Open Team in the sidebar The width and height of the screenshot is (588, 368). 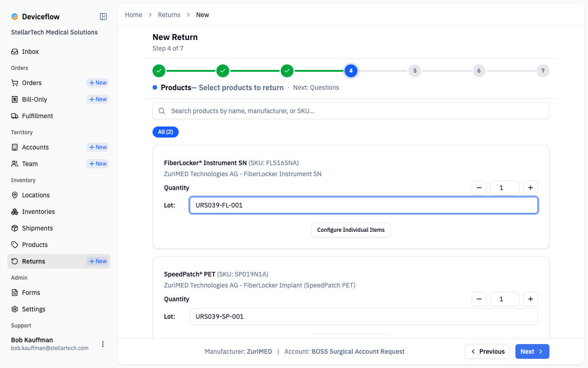pyautogui.click(x=30, y=164)
